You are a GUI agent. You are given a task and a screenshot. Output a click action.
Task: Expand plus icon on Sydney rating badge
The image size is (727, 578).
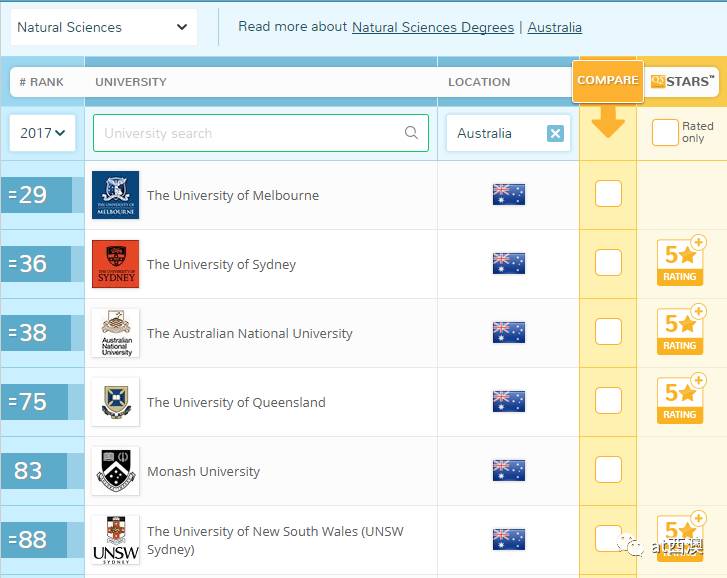tap(698, 242)
